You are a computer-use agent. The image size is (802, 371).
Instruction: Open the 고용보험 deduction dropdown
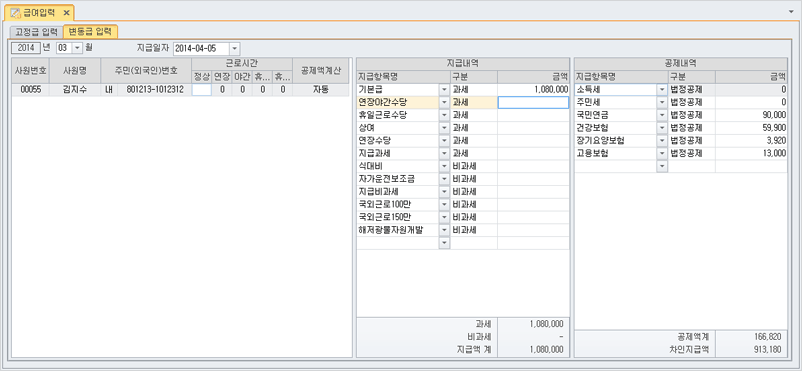pyautogui.click(x=662, y=154)
